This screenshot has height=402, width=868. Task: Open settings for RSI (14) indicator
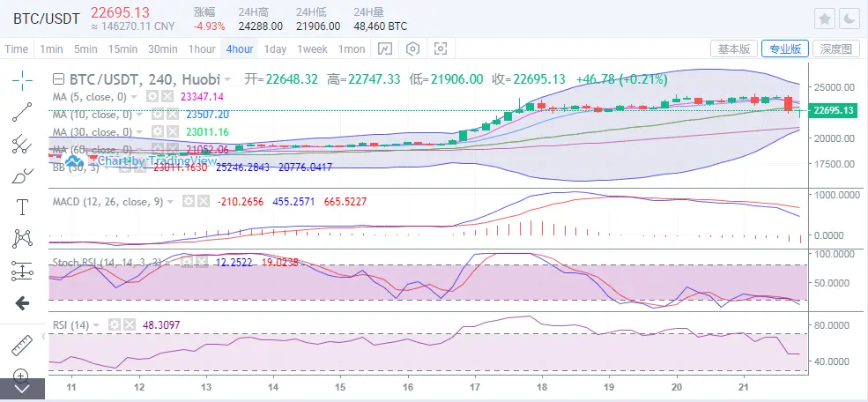click(115, 324)
